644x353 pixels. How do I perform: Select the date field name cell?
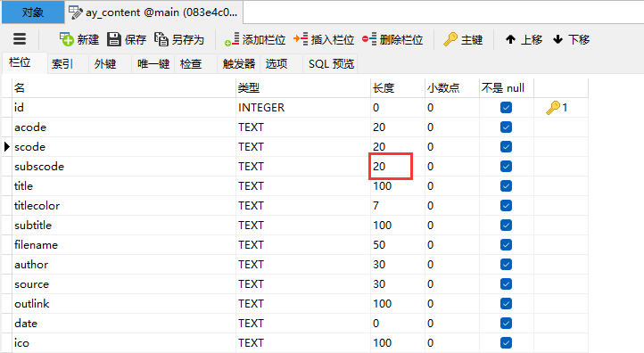coord(124,323)
